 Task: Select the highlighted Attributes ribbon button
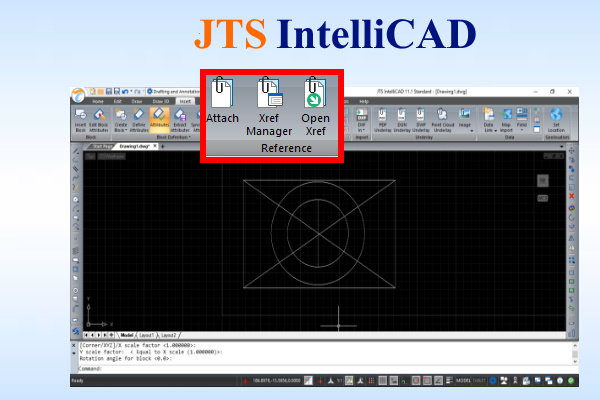[159, 119]
